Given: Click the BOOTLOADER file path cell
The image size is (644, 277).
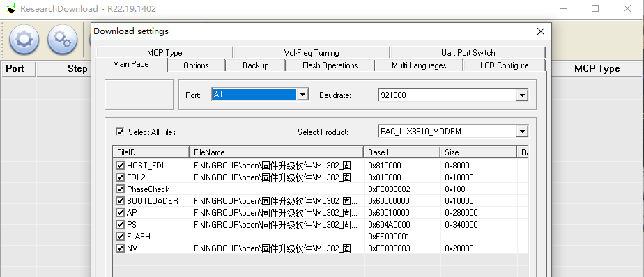Looking at the screenshot, I should tap(277, 201).
